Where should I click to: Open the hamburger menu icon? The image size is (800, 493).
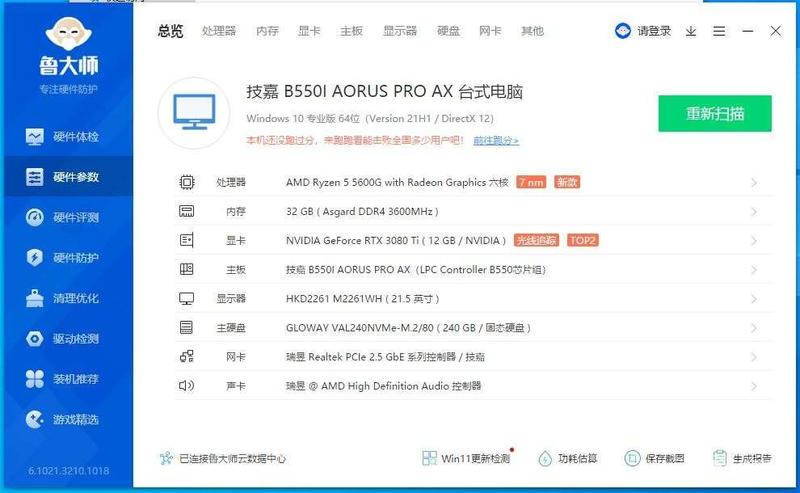pyautogui.click(x=719, y=32)
